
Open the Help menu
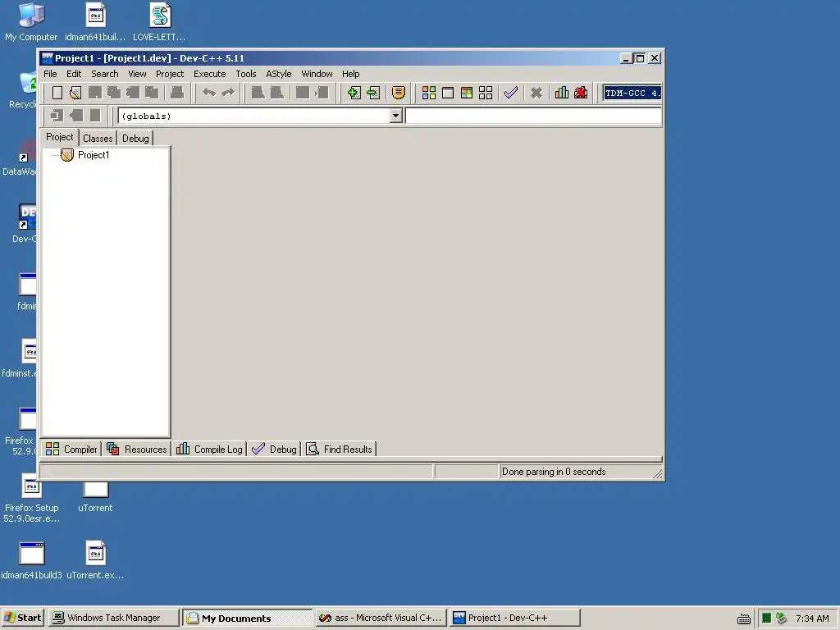(351, 74)
